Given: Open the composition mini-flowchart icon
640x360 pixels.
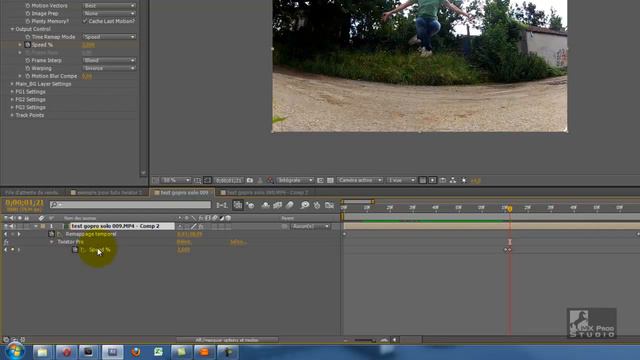Looking at the screenshot, I should click(222, 205).
